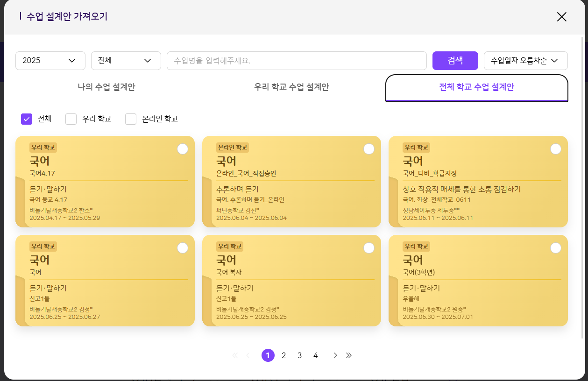Screen dimensions: 588x381
Task: Close the 수업 설계안 가져오기 dialog
Action: point(561,17)
